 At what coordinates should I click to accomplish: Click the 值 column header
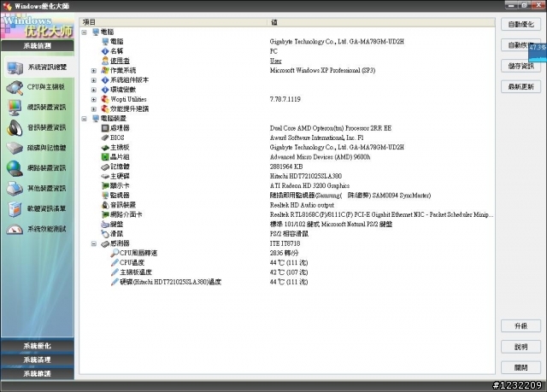point(381,22)
